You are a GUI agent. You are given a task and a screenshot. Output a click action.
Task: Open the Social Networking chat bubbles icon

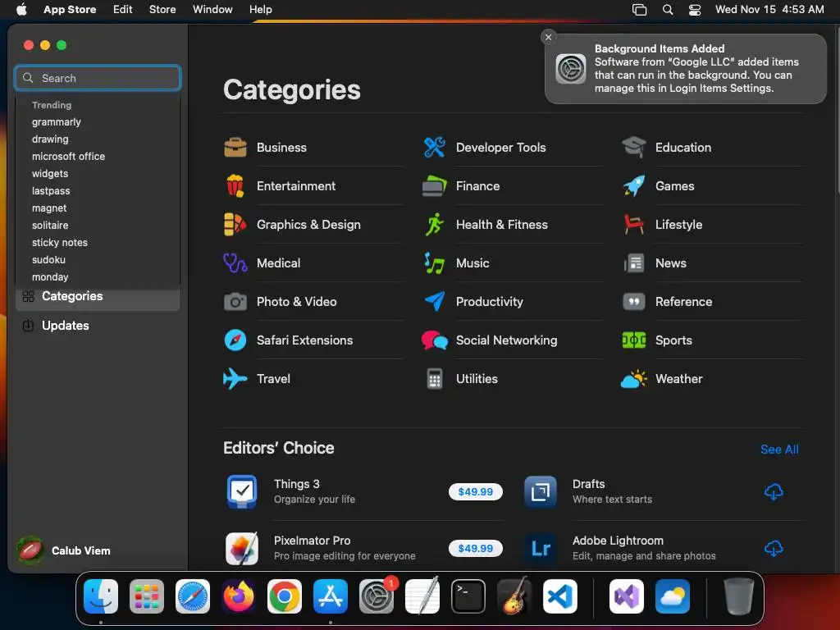pyautogui.click(x=435, y=340)
